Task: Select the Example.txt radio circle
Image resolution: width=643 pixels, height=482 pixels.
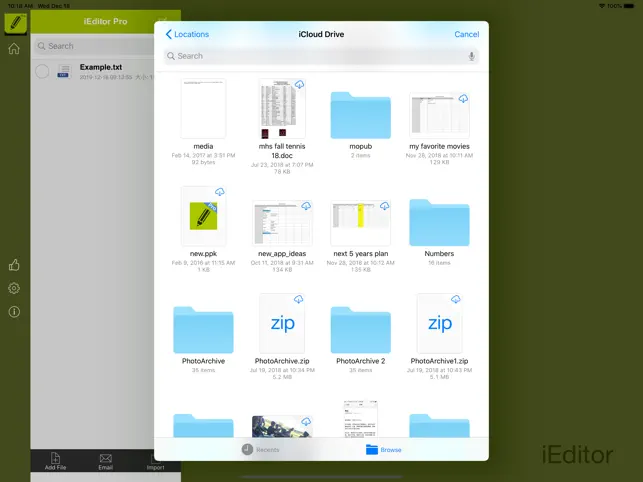Action: 42,71
